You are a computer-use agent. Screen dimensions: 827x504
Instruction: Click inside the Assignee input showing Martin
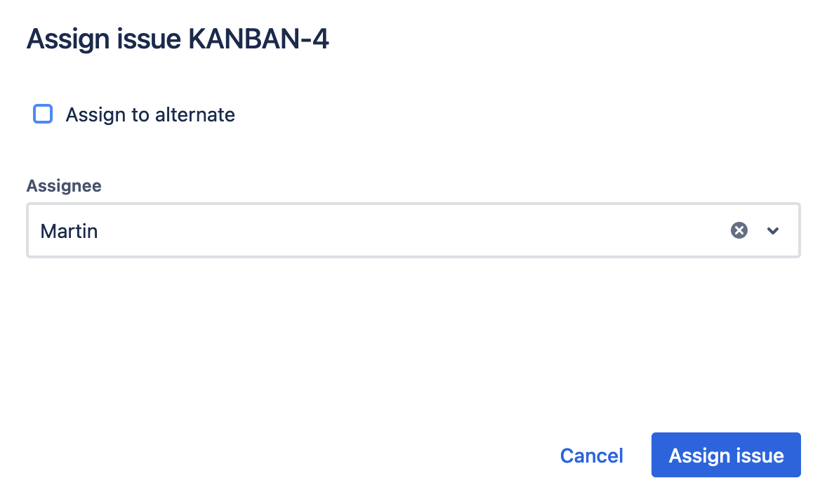(x=281, y=230)
